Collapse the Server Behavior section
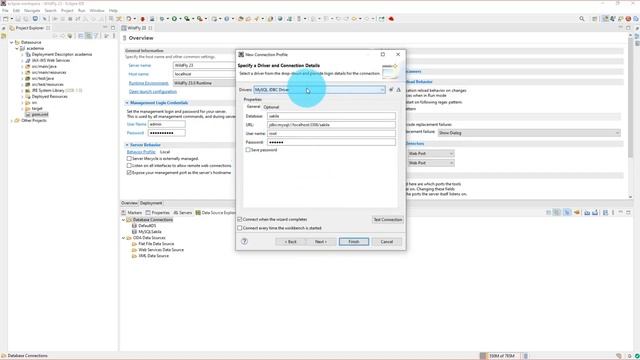 pyautogui.click(x=127, y=145)
